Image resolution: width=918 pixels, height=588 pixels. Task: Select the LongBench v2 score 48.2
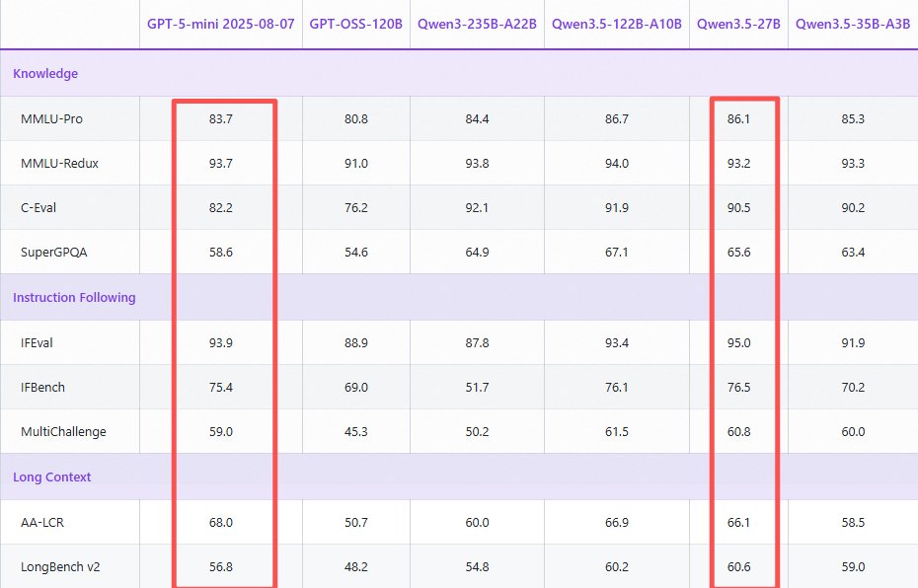[356, 567]
